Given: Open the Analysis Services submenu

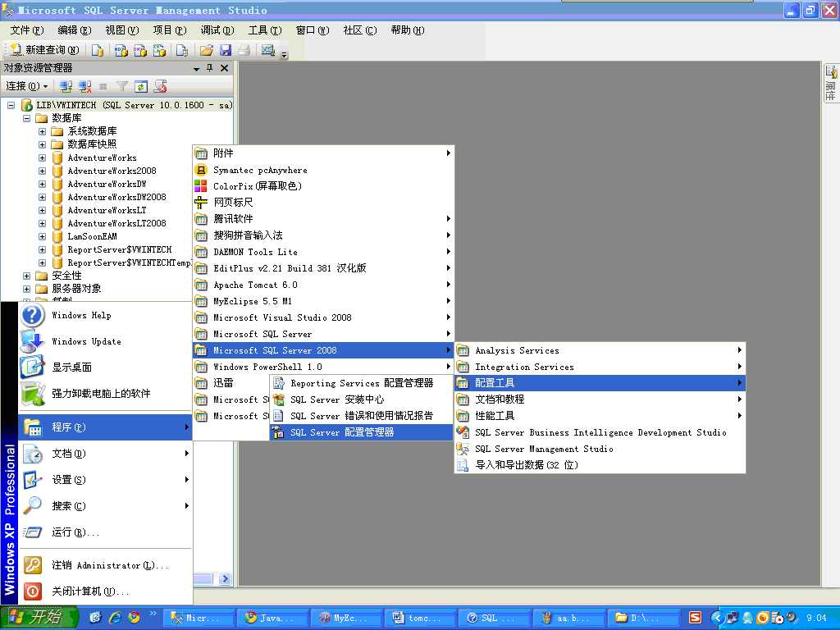Looking at the screenshot, I should pos(600,350).
